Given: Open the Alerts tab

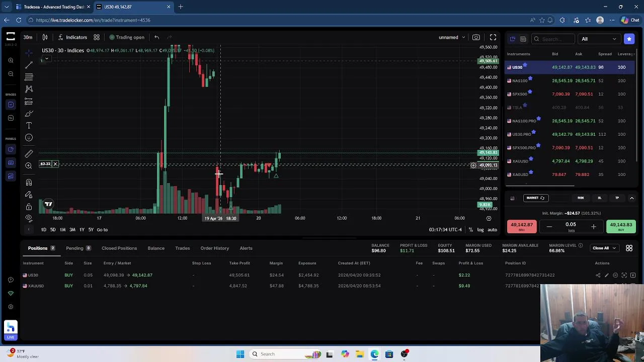Looking at the screenshot, I should (x=246, y=248).
